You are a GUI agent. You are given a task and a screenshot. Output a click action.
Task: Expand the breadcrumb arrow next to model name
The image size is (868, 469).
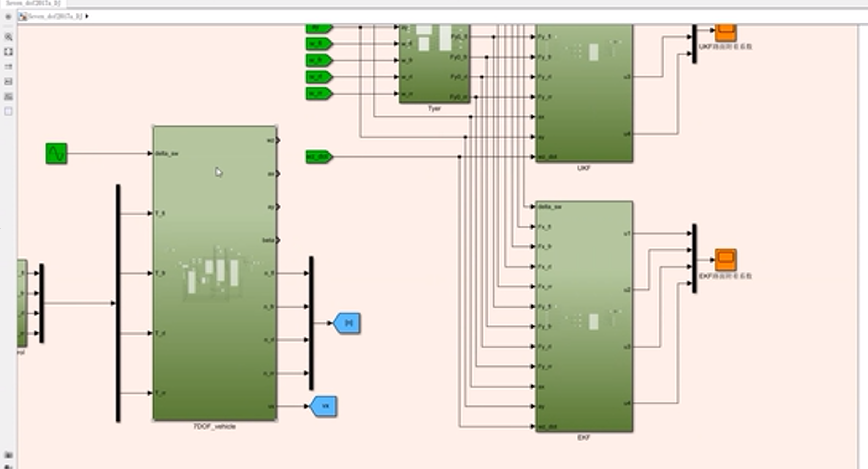tap(87, 16)
